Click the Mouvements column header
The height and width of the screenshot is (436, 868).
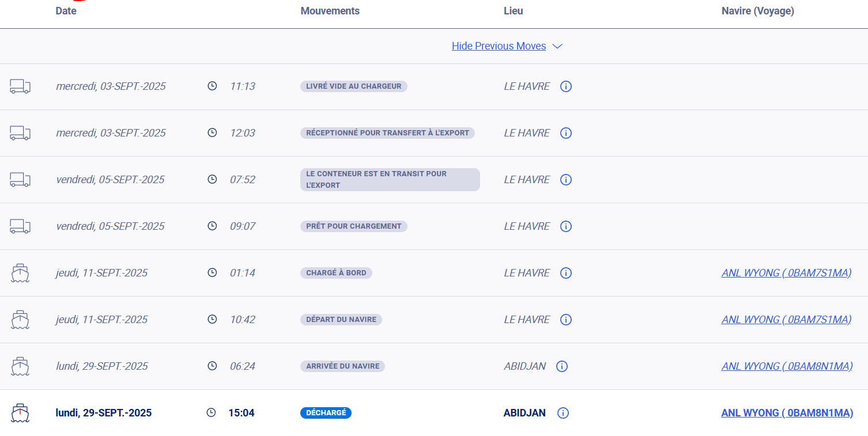(x=330, y=11)
